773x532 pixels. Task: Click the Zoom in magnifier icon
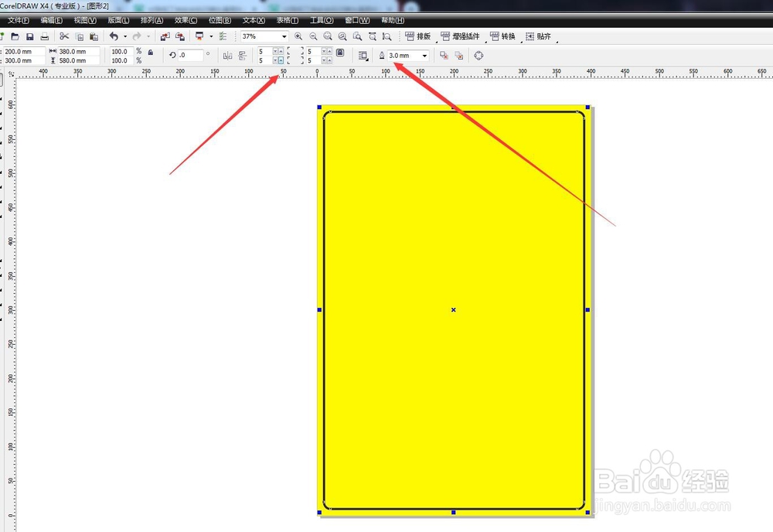[298, 36]
